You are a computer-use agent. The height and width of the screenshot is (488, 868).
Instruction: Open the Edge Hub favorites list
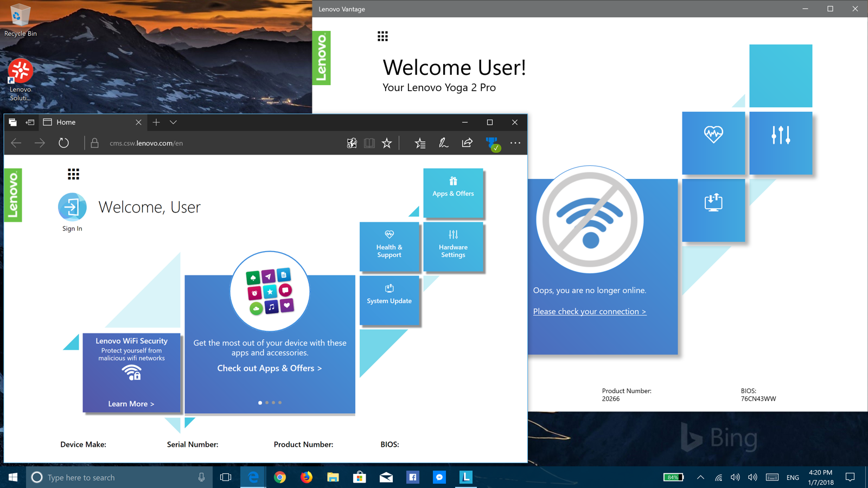click(x=420, y=143)
